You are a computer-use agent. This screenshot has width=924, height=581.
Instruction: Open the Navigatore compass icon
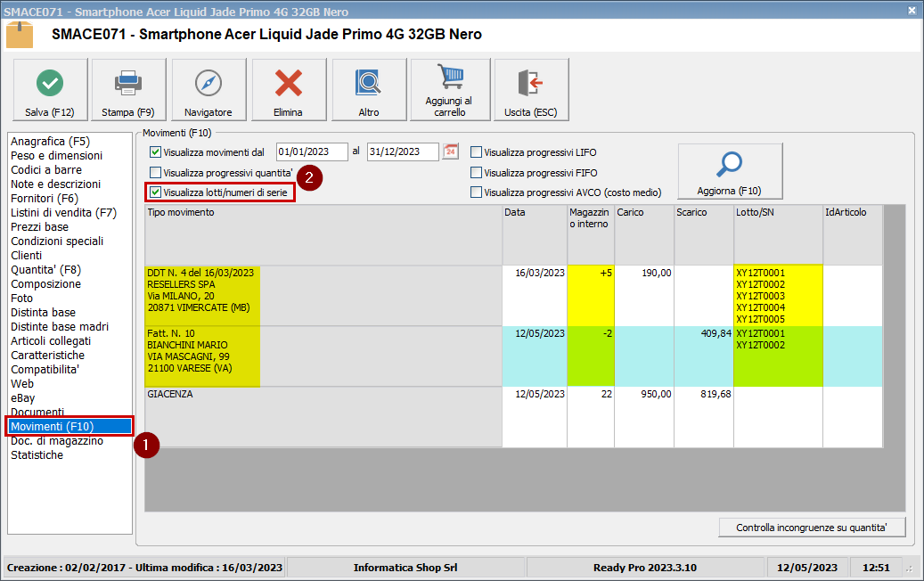coord(208,84)
